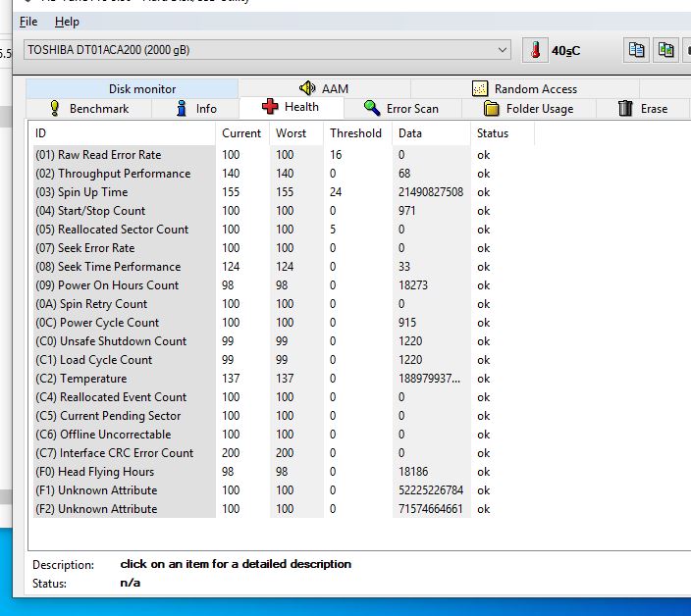The image size is (691, 616).
Task: Click the Threshold column header
Action: (x=356, y=133)
